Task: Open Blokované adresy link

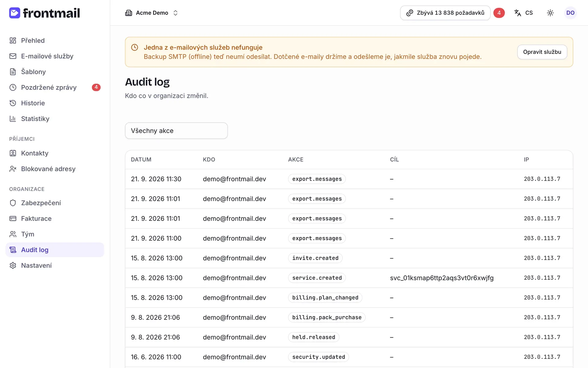Action: (55, 169)
